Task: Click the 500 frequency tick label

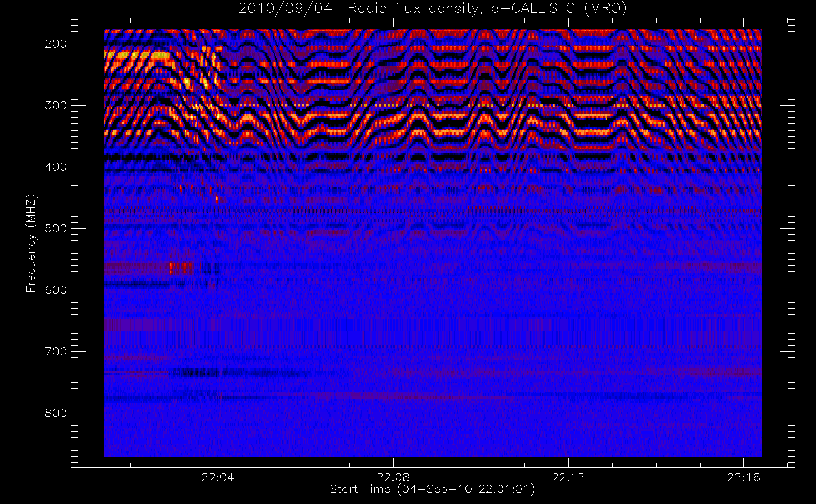Action: [56, 228]
